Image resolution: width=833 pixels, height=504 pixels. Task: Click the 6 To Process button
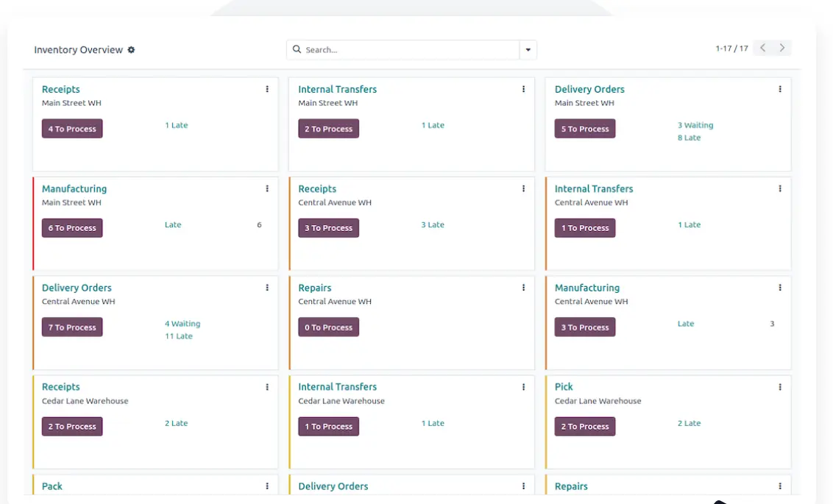point(72,228)
